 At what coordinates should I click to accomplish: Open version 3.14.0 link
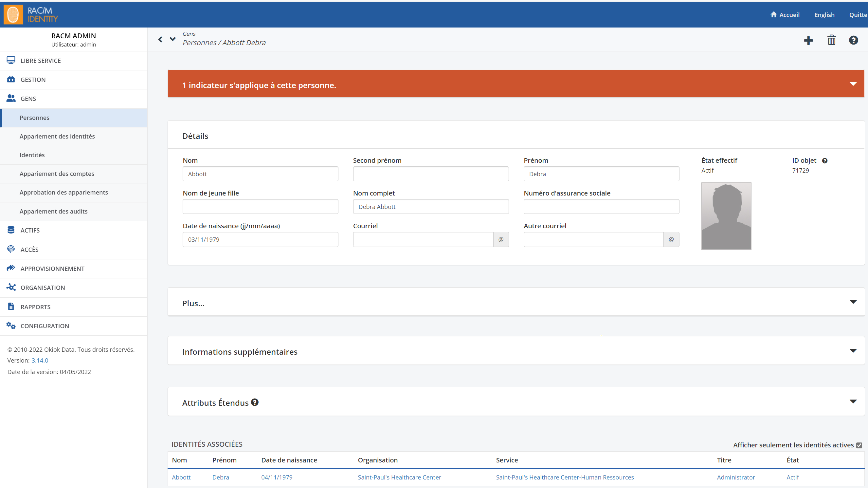(40, 360)
